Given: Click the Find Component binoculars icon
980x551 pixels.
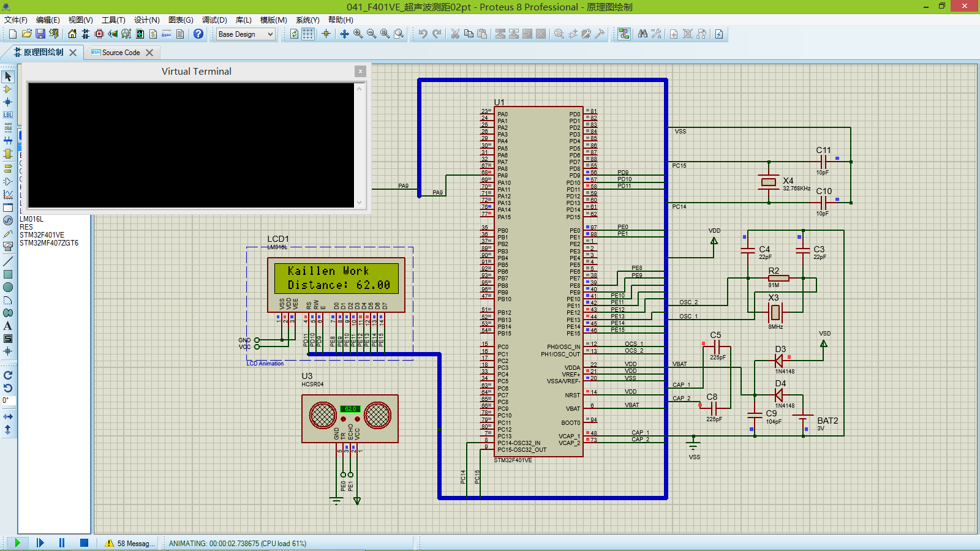Looking at the screenshot, I should (643, 34).
